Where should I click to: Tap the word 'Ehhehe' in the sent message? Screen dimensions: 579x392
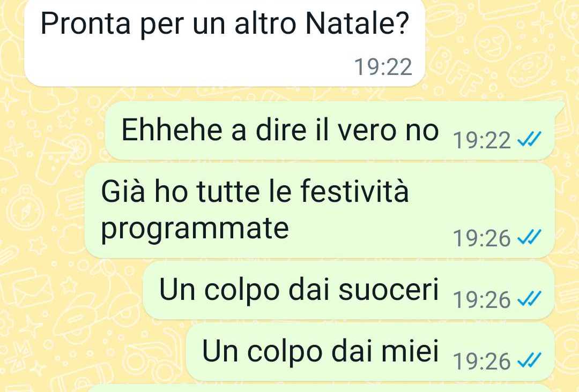pyautogui.click(x=172, y=130)
